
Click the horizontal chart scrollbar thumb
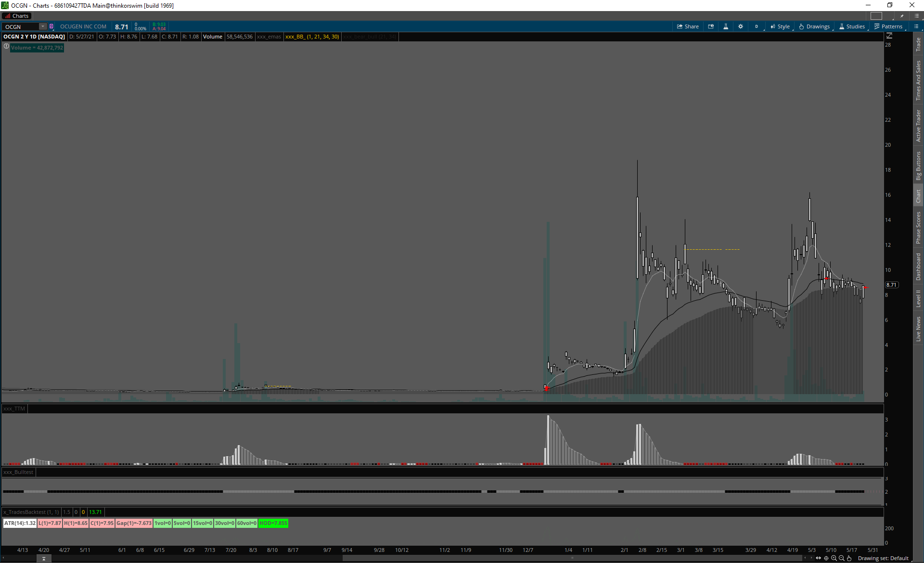click(x=572, y=558)
